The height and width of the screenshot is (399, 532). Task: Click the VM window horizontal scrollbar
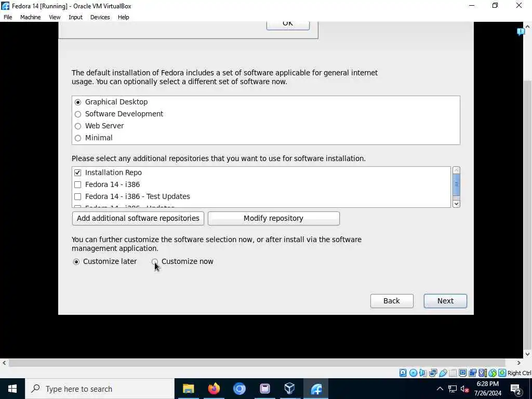[x=257, y=363]
